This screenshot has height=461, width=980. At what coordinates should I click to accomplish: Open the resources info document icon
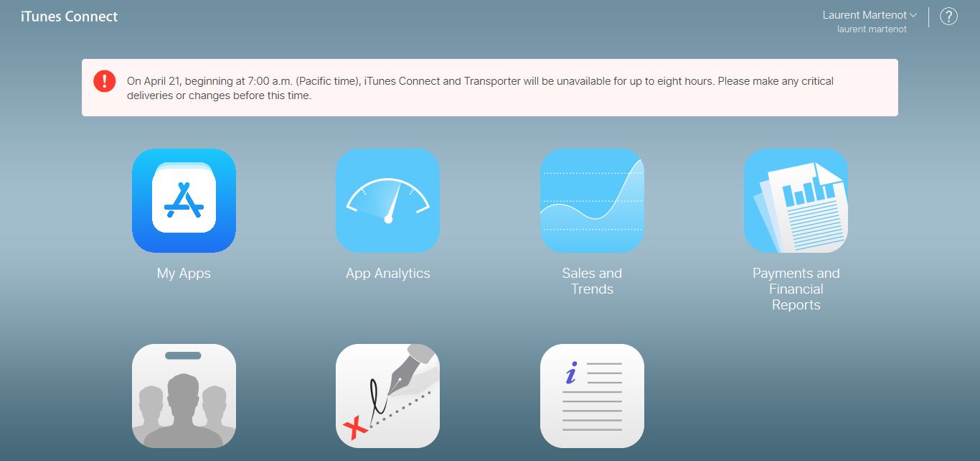point(592,396)
